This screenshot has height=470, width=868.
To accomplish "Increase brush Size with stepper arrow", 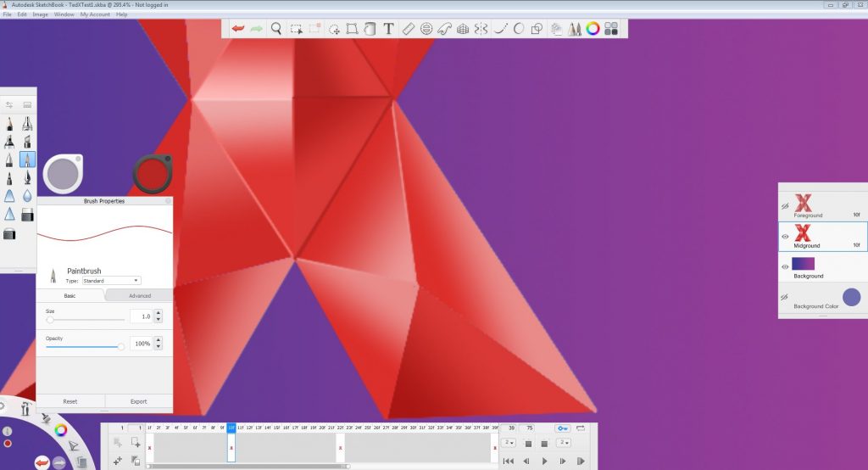I will coord(159,313).
